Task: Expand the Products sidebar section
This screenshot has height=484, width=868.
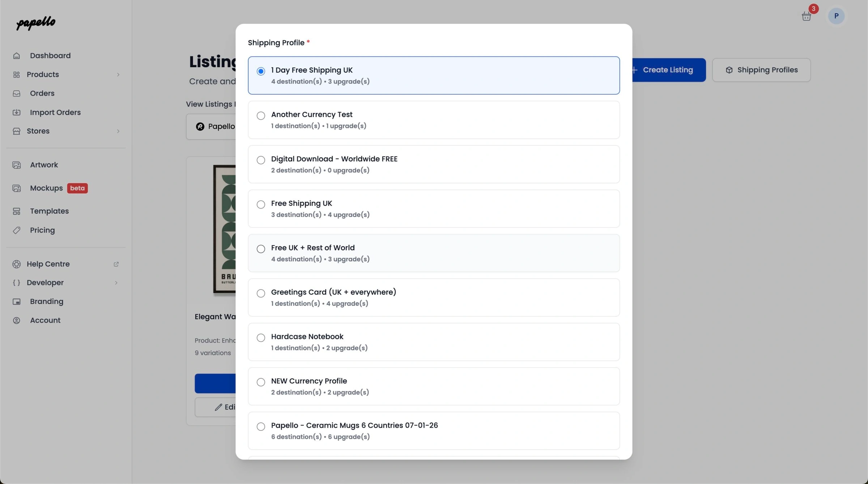Action: (118, 74)
